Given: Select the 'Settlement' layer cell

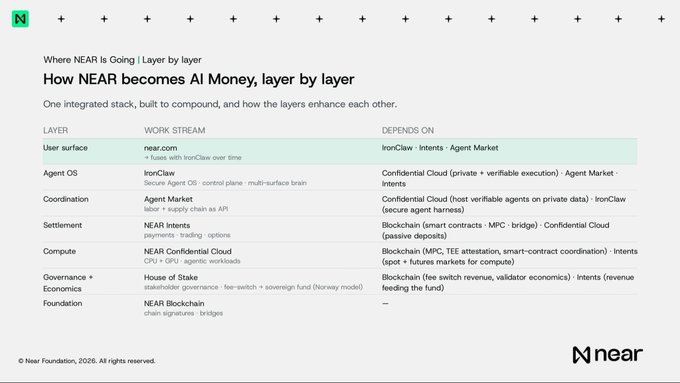Looking at the screenshot, I should [62, 225].
